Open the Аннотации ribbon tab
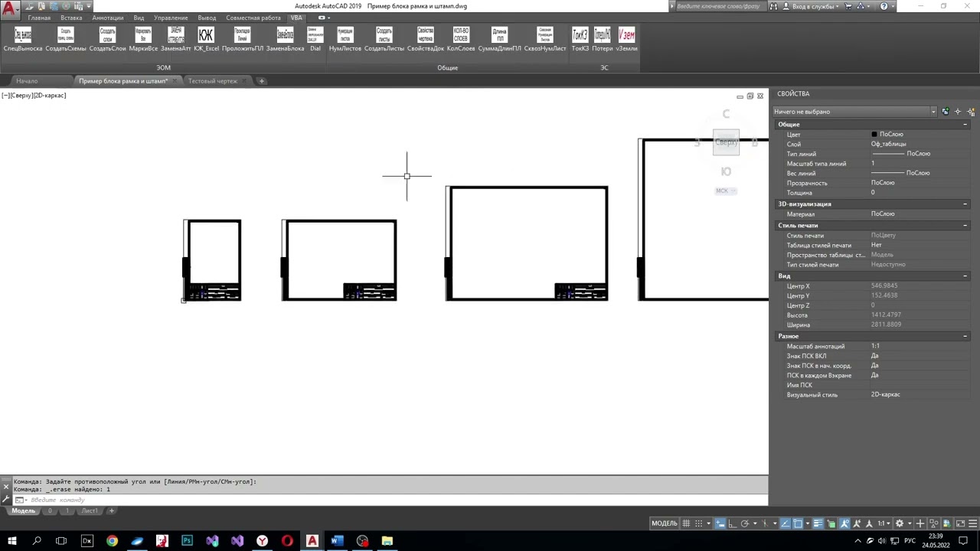980x551 pixels. pos(107,18)
